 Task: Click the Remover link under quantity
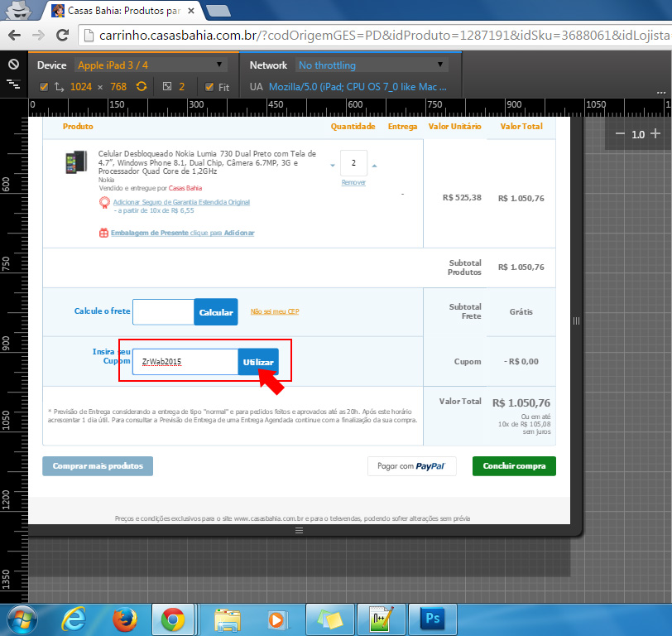coord(353,182)
